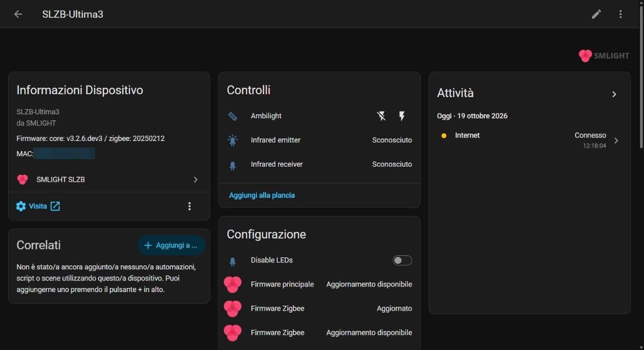Edit device name with pencil icon
The width and height of the screenshot is (644, 350).
[x=596, y=14]
